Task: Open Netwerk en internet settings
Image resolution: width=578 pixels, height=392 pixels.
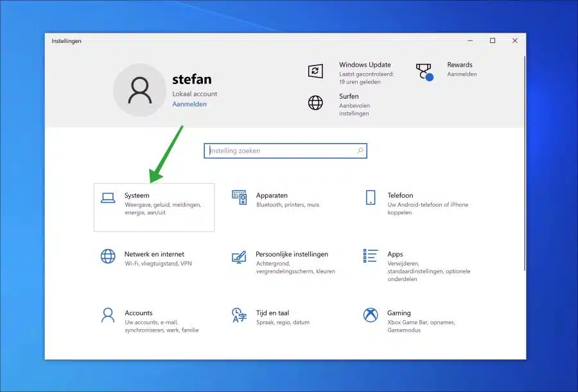Action: pos(154,254)
